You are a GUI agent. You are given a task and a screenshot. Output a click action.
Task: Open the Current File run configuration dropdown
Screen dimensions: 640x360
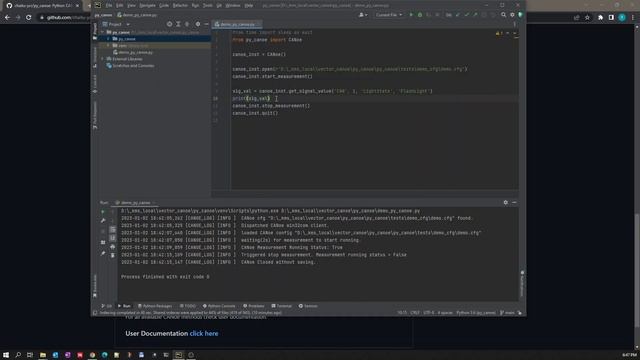[389, 15]
